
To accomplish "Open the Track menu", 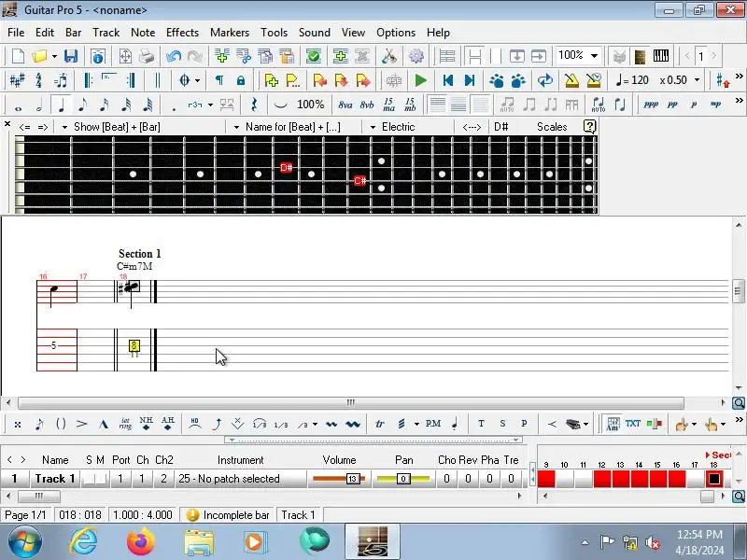I will [106, 33].
